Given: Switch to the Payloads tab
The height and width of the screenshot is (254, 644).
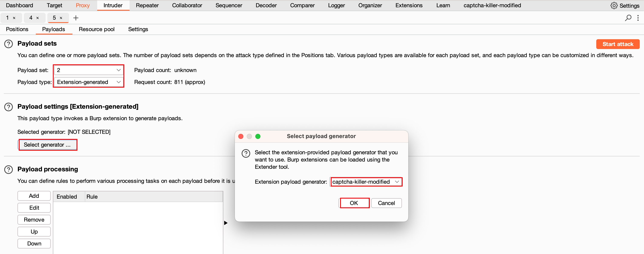Looking at the screenshot, I should point(54,29).
